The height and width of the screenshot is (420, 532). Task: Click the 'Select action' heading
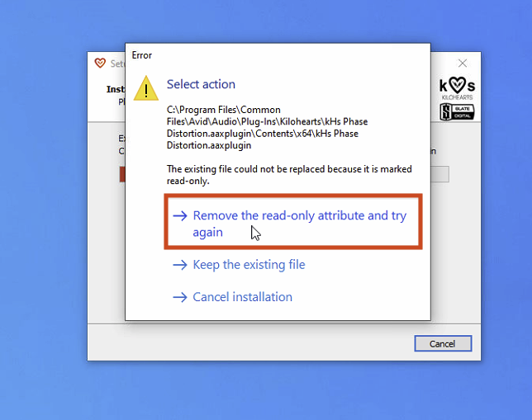tap(201, 84)
